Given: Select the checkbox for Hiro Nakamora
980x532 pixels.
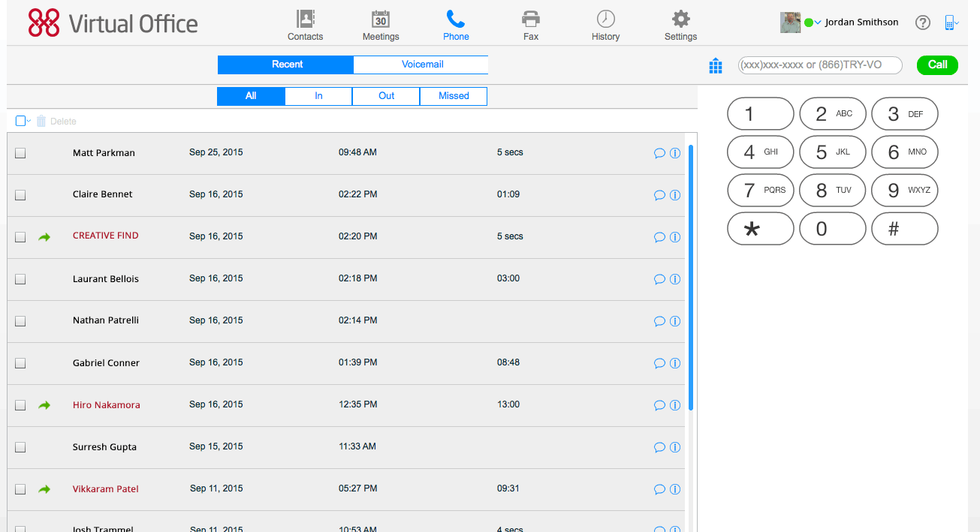Looking at the screenshot, I should pyautogui.click(x=20, y=405).
